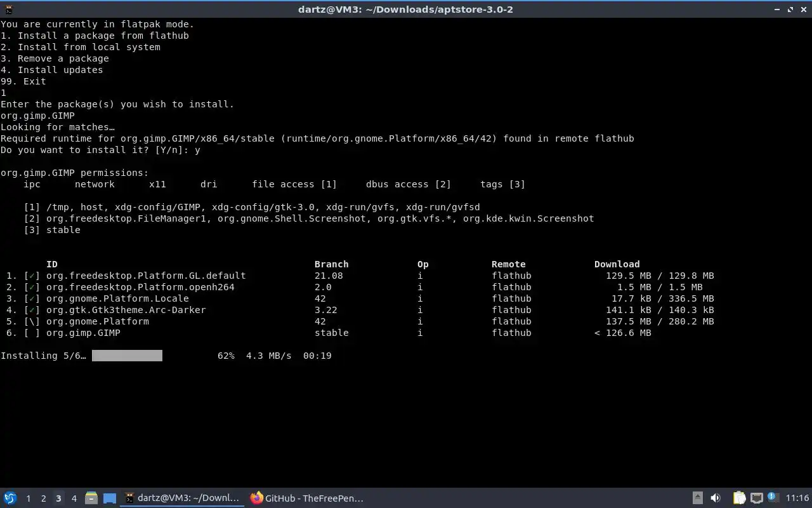Click the 4.3 MB/s speed text
The image size is (812, 508).
pos(269,356)
